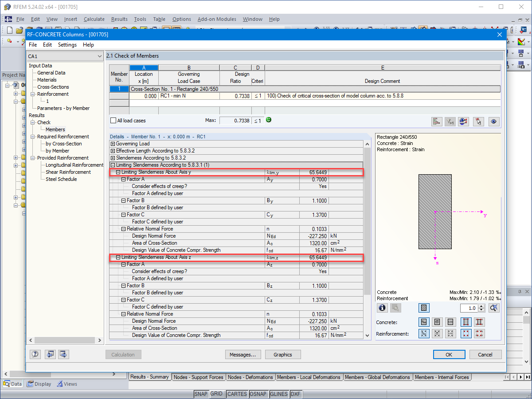
Task: Click the pick member in graphic icon
Action: pos(478,121)
